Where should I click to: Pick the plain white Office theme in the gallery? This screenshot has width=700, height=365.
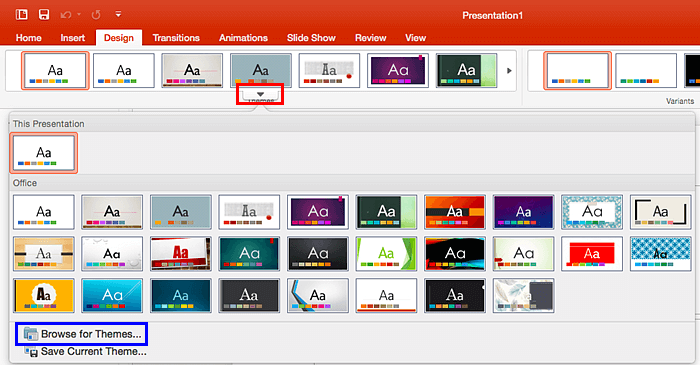click(44, 212)
